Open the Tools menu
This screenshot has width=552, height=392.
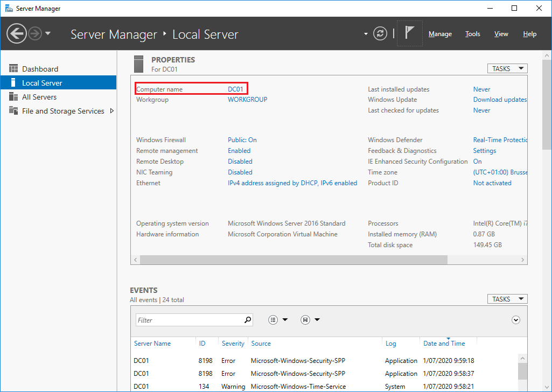pos(472,34)
